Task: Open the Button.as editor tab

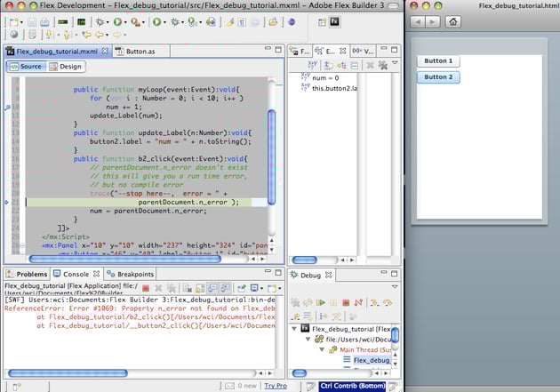Action: point(140,52)
